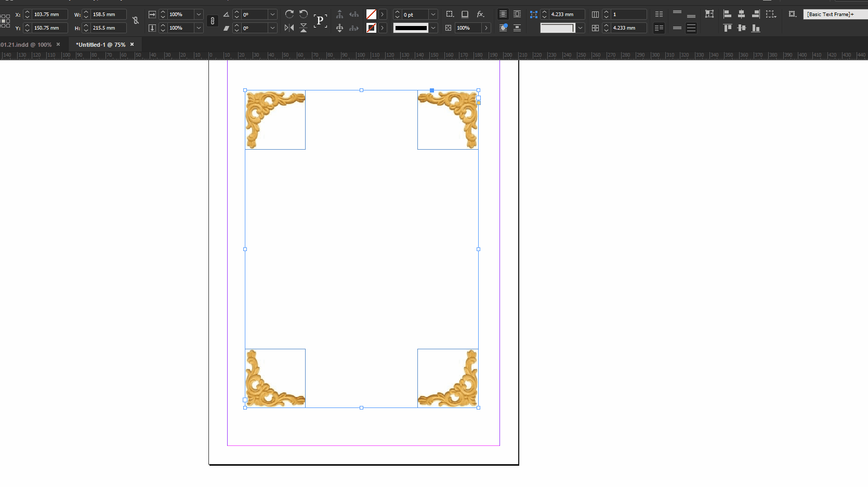Toggle constrain proportions for scaling link

click(x=212, y=21)
